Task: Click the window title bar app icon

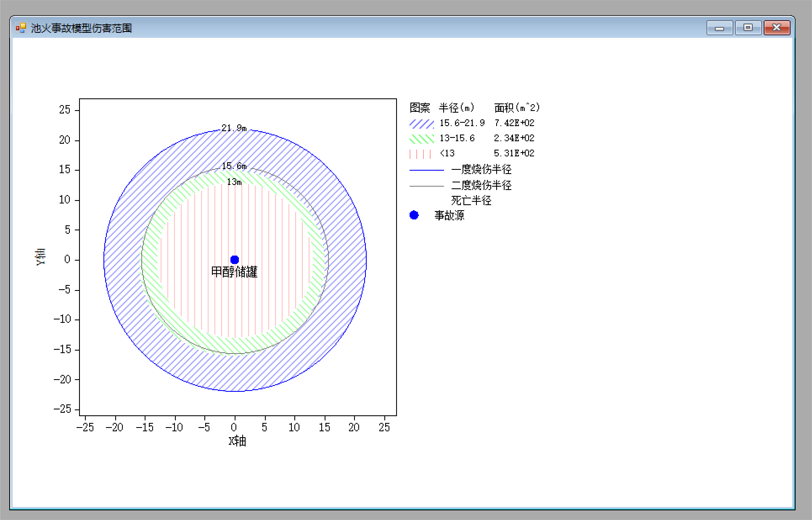Action: click(x=21, y=28)
